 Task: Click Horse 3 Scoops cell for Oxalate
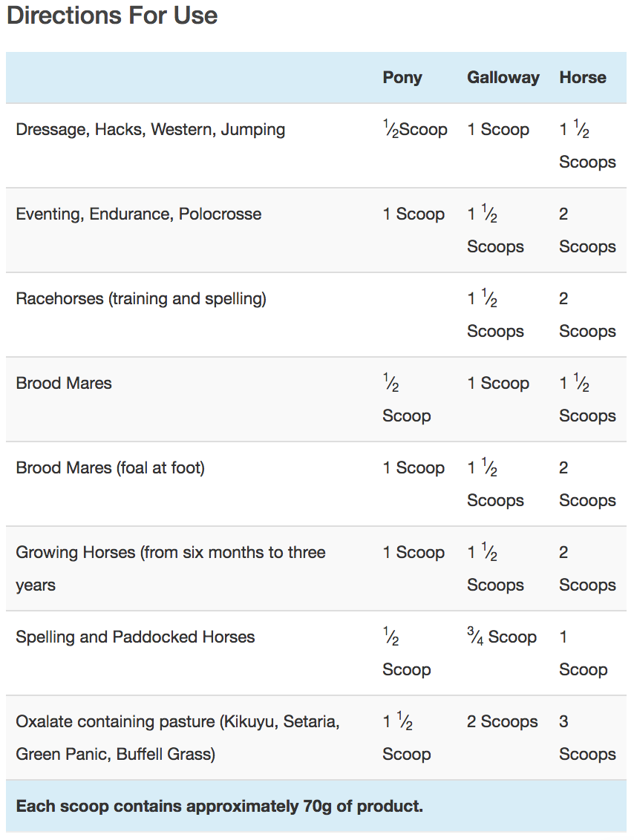pyautogui.click(x=586, y=738)
